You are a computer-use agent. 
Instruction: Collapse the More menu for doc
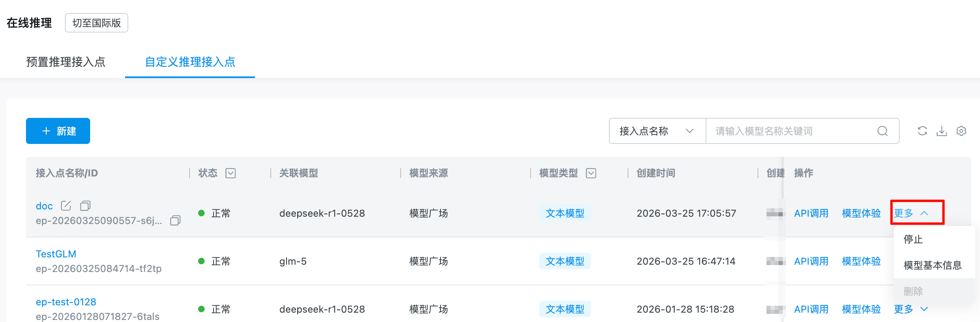911,213
